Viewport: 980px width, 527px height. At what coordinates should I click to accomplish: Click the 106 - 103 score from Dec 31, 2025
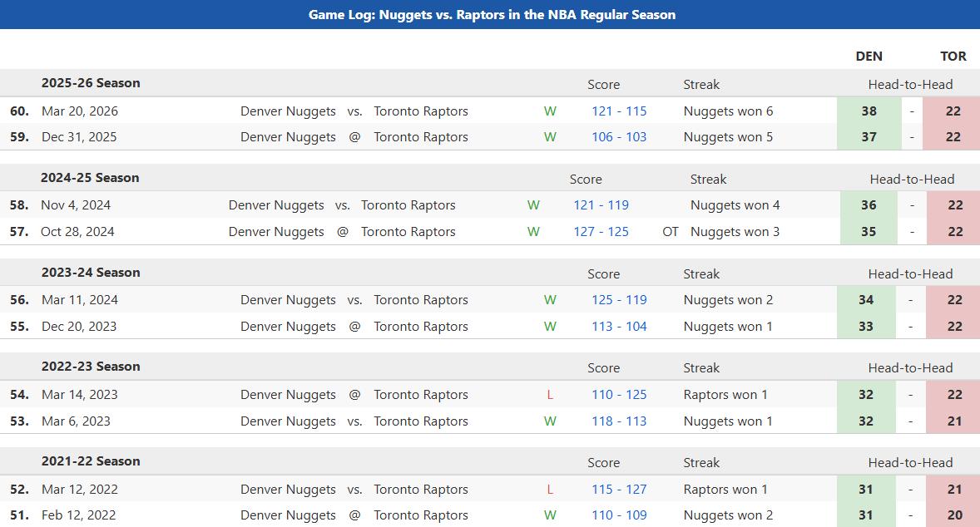pos(619,137)
